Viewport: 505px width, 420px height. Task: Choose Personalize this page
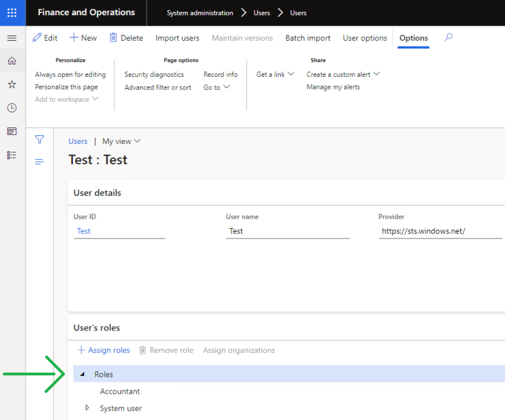click(66, 87)
